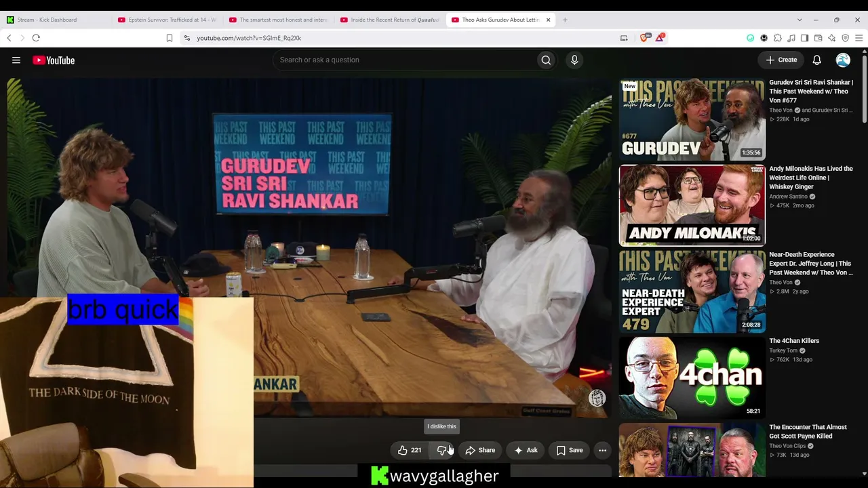Screen dimensions: 868x488
Task: Like the video (221 likes)
Action: [x=410, y=450]
